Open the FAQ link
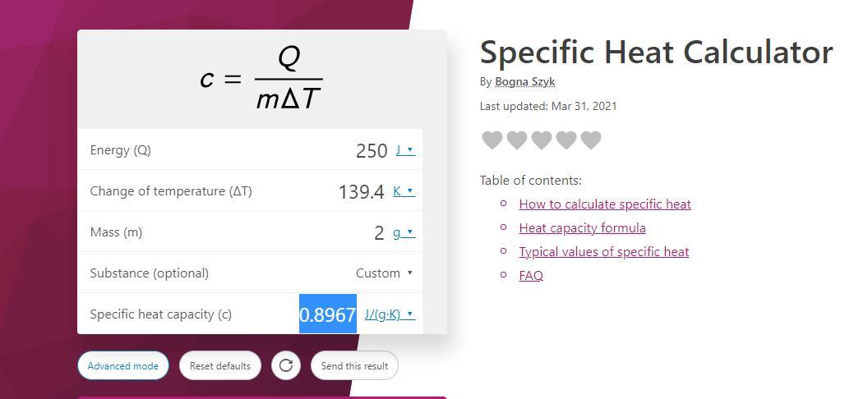868x399 pixels. coord(531,276)
